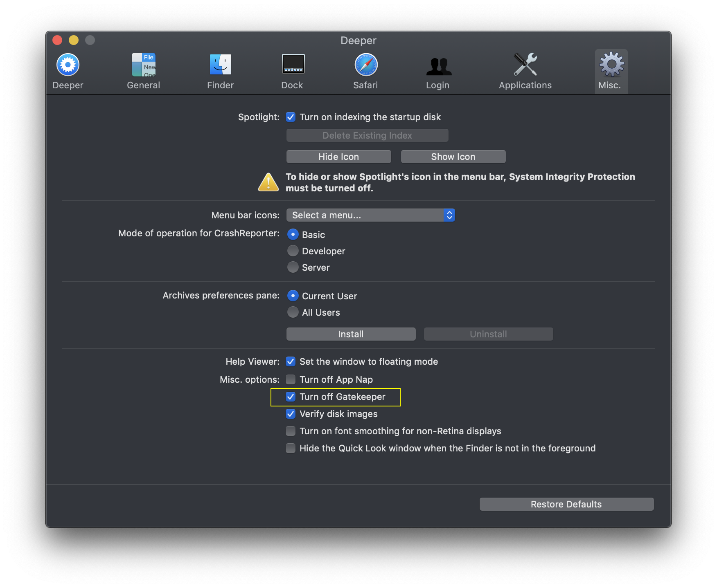This screenshot has height=588, width=717.
Task: Open the Applications tools pane
Action: click(525, 70)
